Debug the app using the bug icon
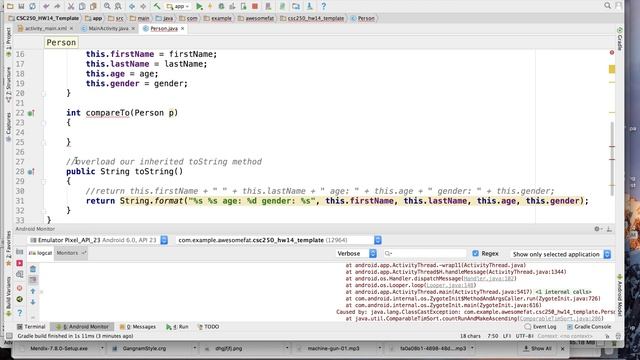 coord(221,6)
